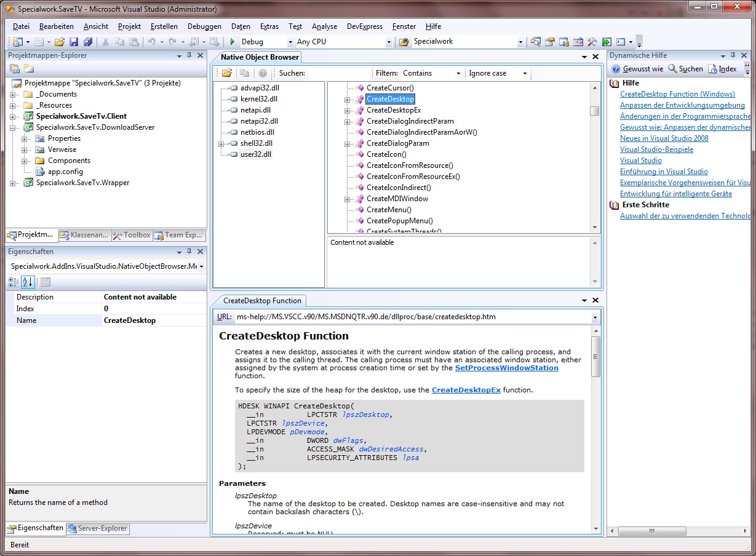Image resolution: width=756 pixels, height=556 pixels.
Task: Open the Properties Window toolbar icon
Action: (x=550, y=42)
